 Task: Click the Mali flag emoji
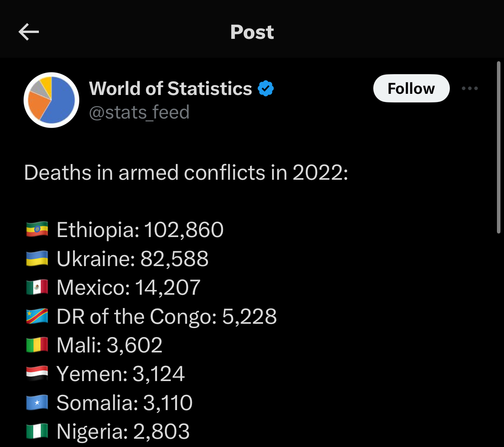pyautogui.click(x=37, y=345)
